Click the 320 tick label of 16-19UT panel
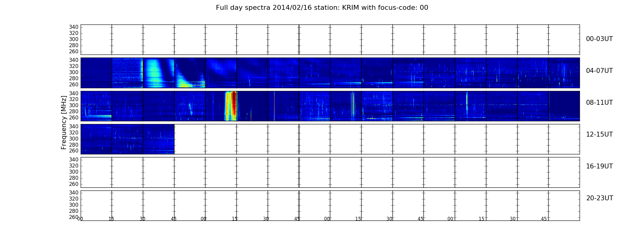644x245 pixels. [x=74, y=166]
